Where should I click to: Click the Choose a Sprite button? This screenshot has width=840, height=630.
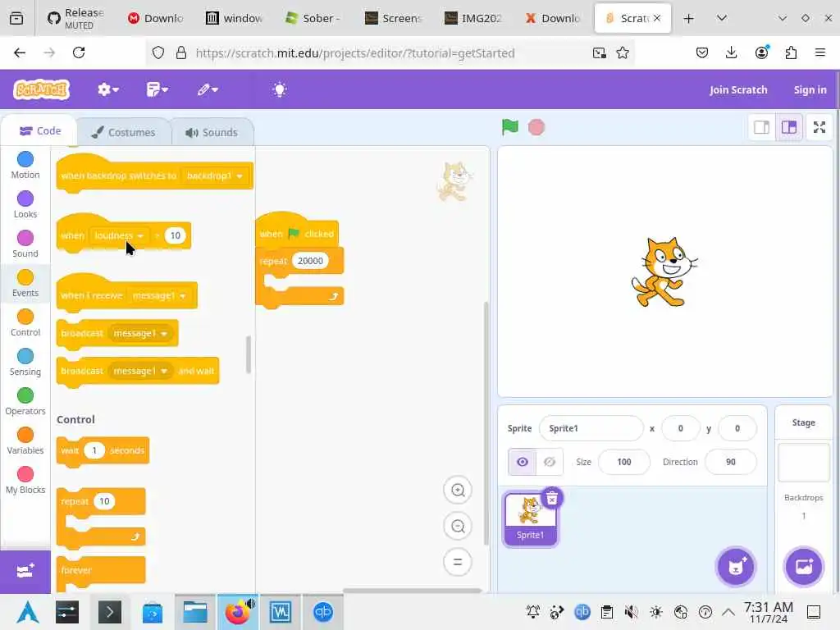(x=736, y=567)
